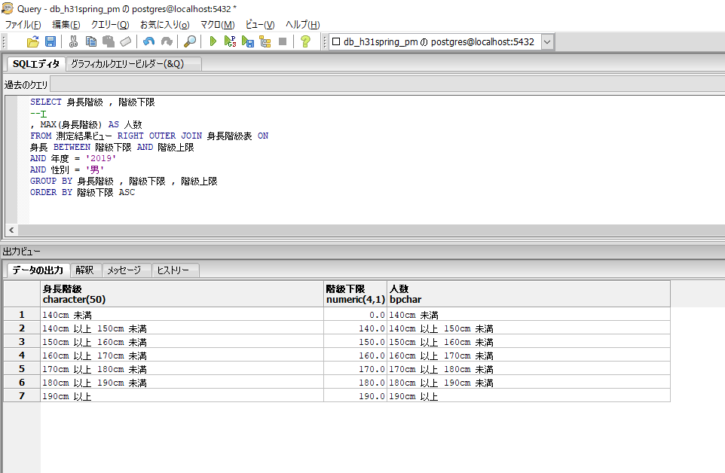725x473 pixels.
Task: Click the Stop query square icon
Action: [x=282, y=42]
